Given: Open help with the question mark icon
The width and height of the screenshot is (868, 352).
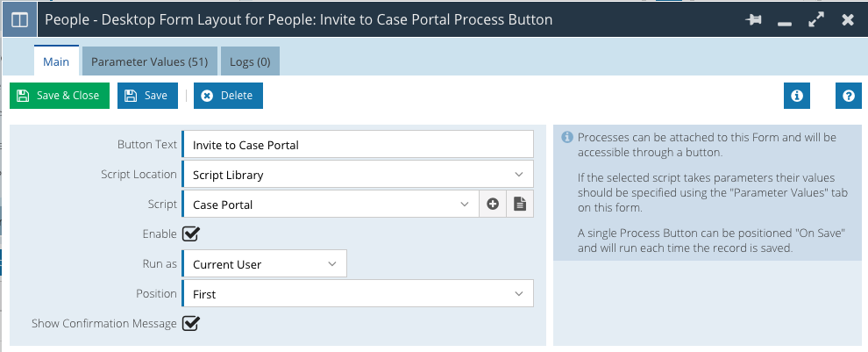Looking at the screenshot, I should 849,96.
